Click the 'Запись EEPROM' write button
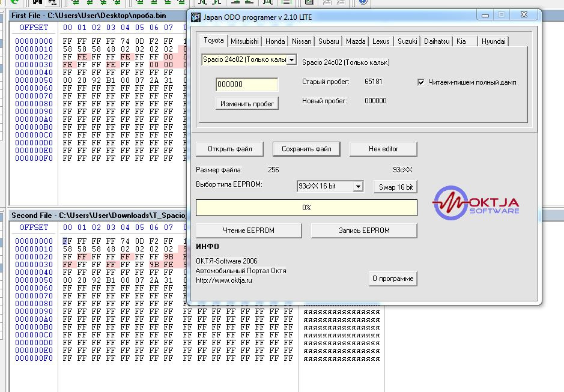The height and width of the screenshot is (392, 564). [364, 231]
